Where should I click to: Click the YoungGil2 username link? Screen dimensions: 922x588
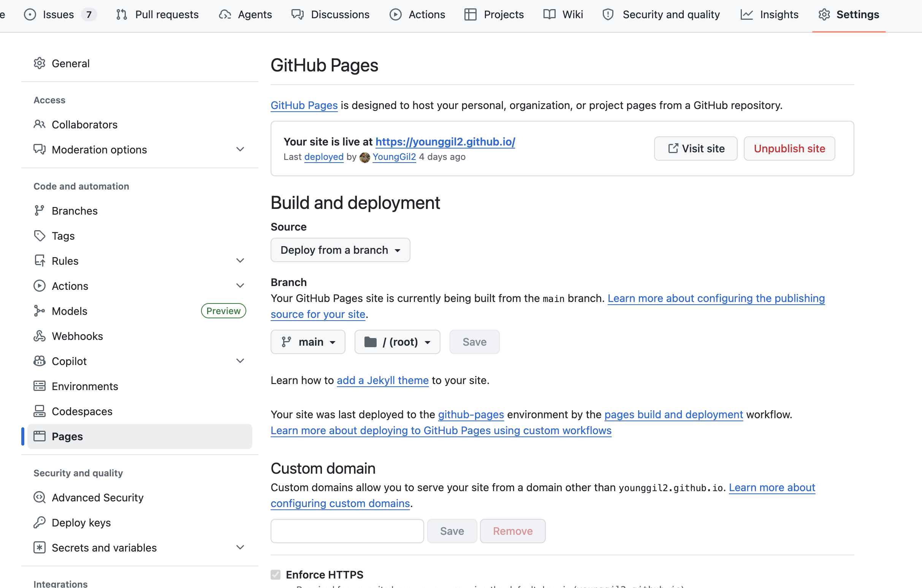pos(394,157)
